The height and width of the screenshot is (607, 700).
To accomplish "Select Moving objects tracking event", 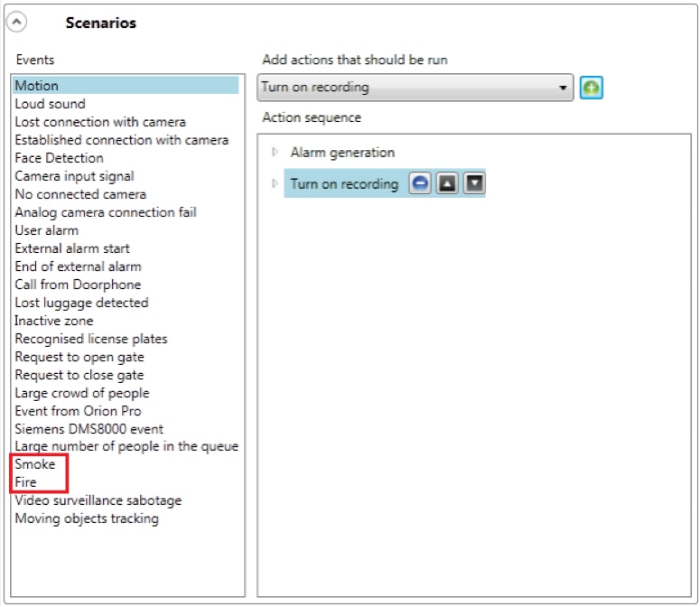I will point(87,518).
